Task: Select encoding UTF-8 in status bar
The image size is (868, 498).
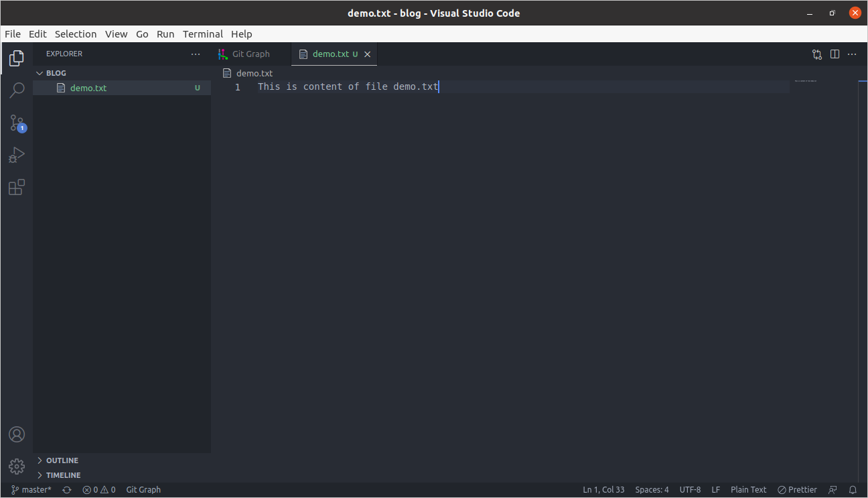Action: pyautogui.click(x=690, y=490)
